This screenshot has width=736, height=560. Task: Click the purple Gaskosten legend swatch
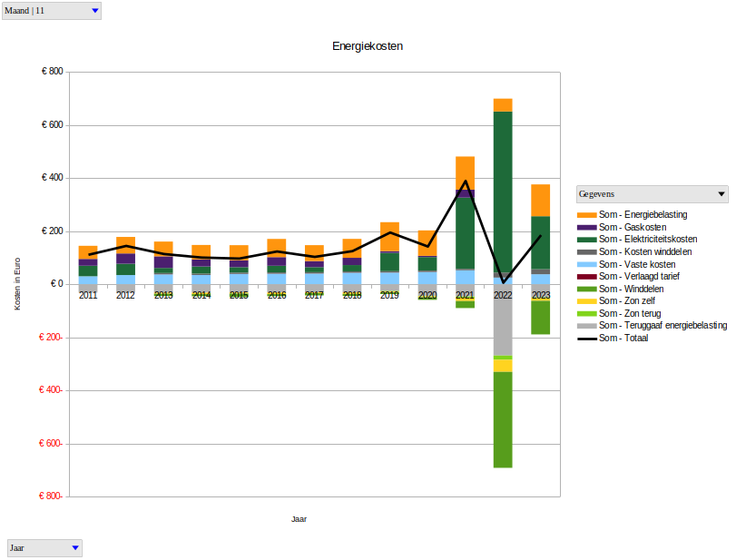[x=586, y=227]
